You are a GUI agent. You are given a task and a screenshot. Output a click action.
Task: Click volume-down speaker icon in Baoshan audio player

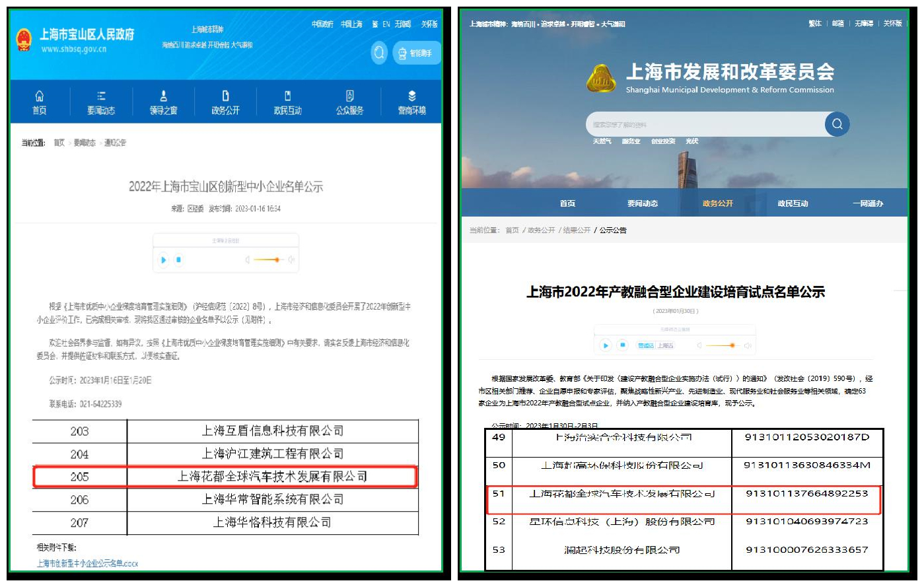click(248, 260)
